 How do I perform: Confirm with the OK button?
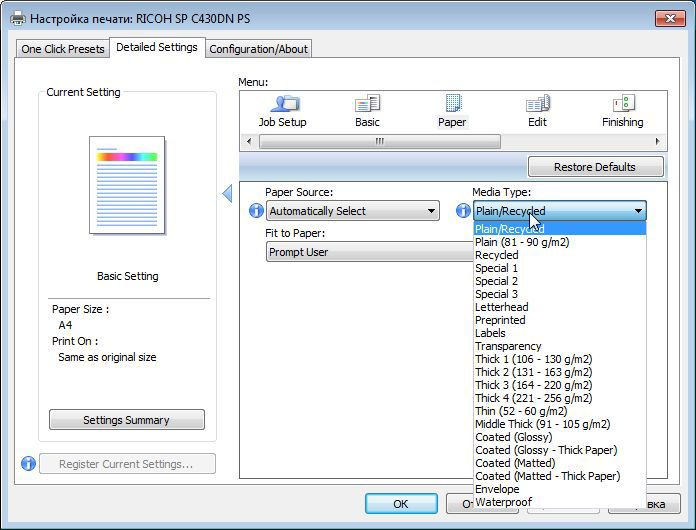tap(401, 504)
